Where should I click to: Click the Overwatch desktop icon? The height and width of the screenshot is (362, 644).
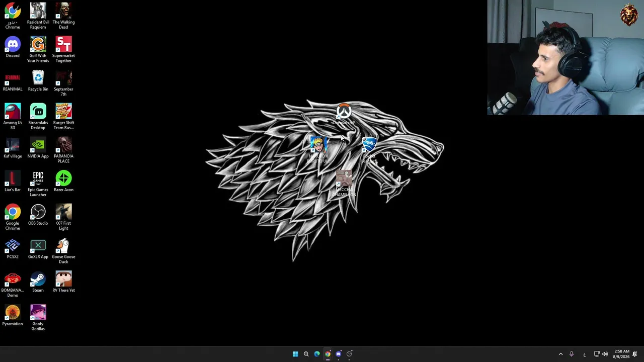click(344, 115)
